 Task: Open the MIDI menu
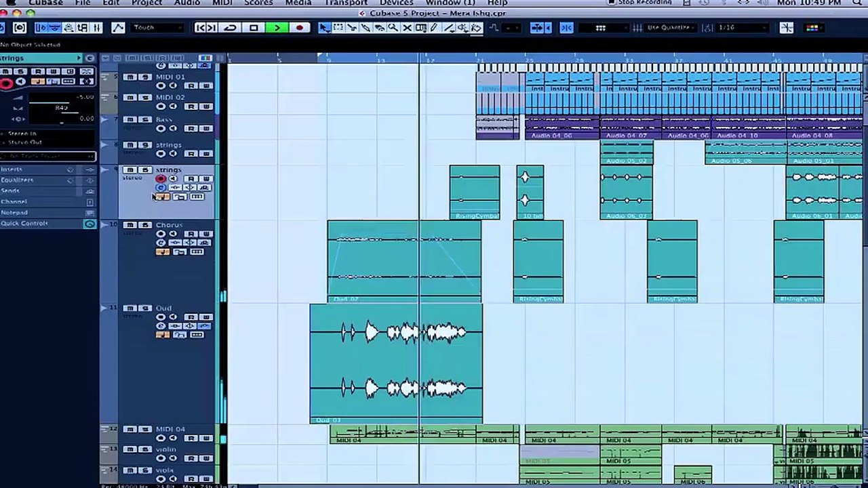point(222,3)
